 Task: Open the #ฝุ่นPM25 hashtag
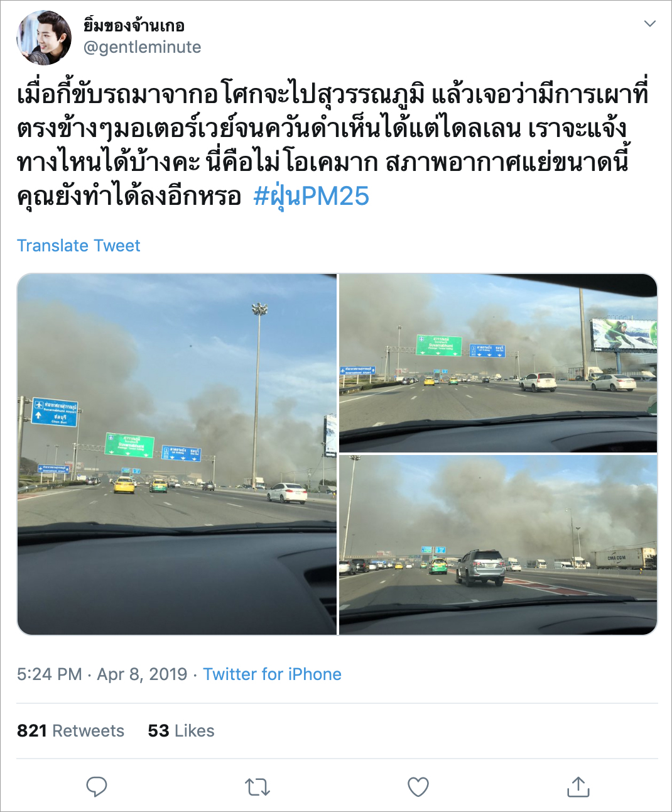tap(311, 196)
